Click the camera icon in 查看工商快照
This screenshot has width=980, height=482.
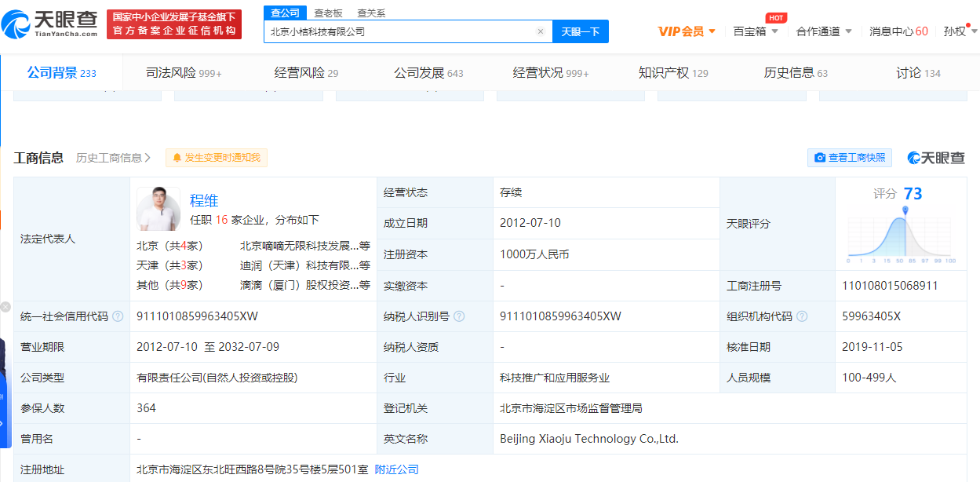[x=820, y=158]
